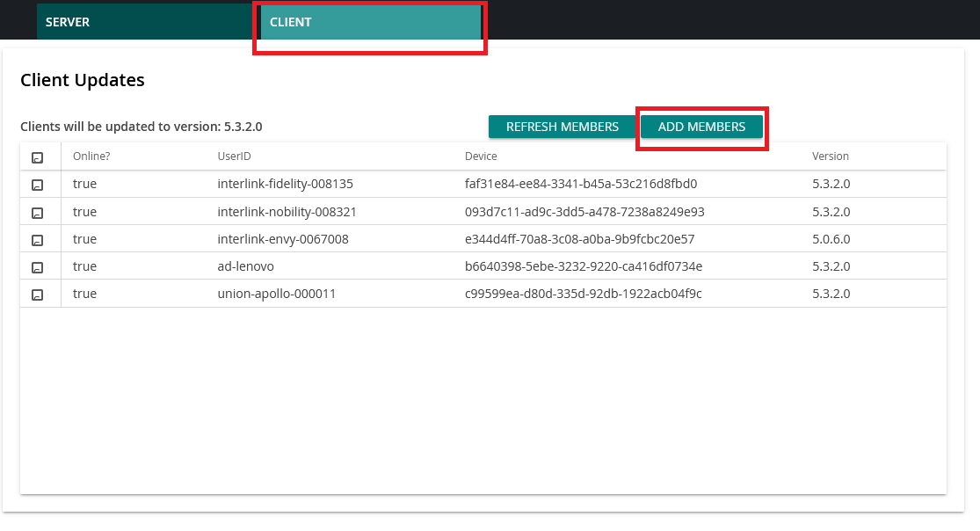
Task: Select user ID interlink-envy-0067008
Action: tap(283, 239)
